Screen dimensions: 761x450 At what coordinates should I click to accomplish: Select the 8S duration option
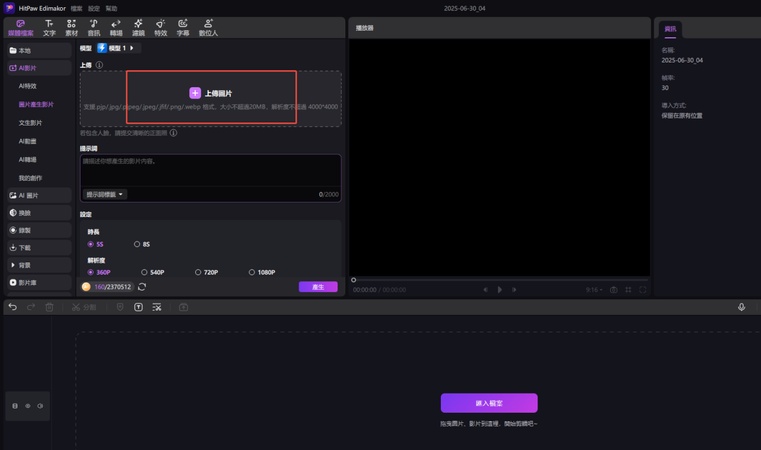pyautogui.click(x=137, y=244)
